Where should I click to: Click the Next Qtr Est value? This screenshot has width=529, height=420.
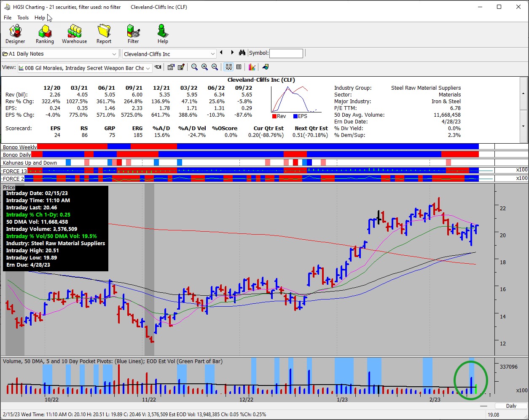[310, 135]
